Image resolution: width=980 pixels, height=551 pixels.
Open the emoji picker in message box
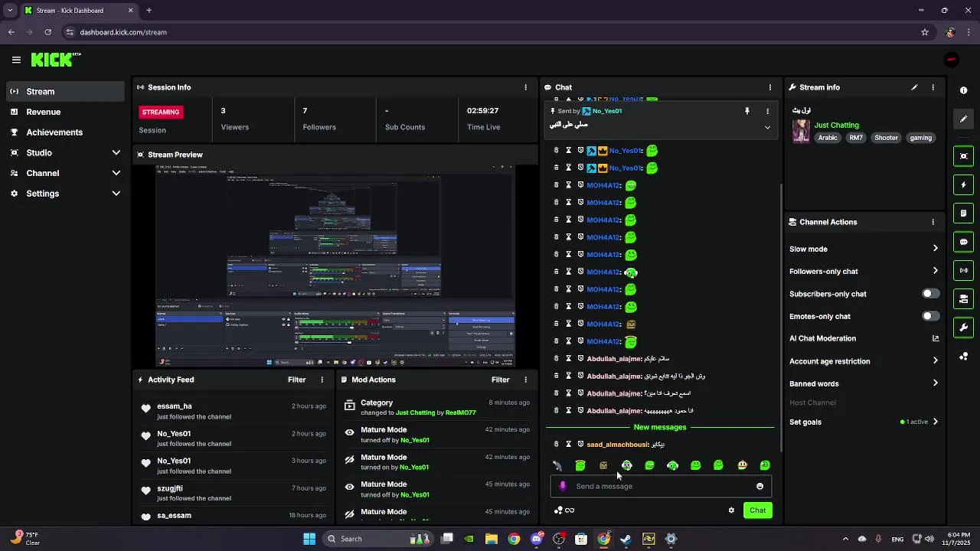tap(759, 486)
